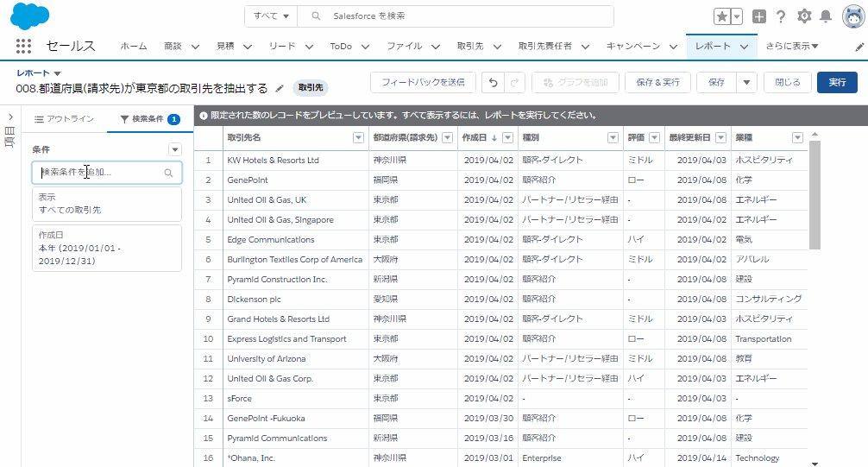The image size is (868, 467).
Task: Click the scroll down arrow of the table
Action: tap(815, 464)
